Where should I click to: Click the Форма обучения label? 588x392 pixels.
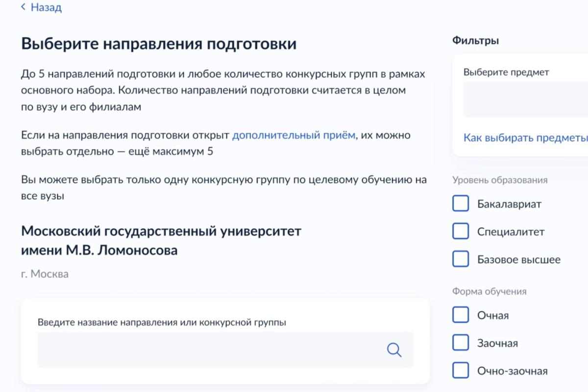[490, 291]
